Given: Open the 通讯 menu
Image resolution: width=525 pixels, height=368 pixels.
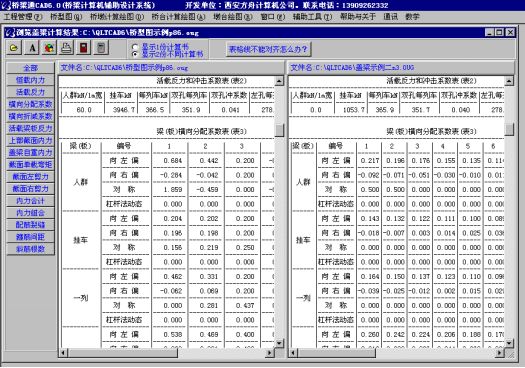Looking at the screenshot, I should pos(390,16).
